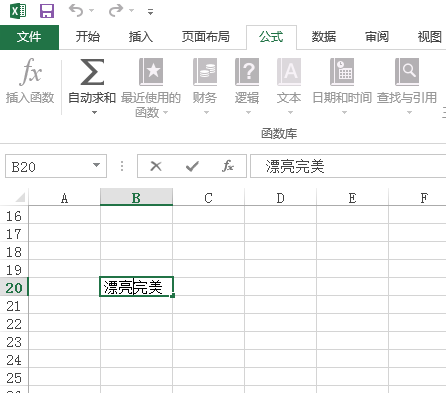Open the 逻辑 functions icon
This screenshot has height=393, width=446.
point(247,72)
